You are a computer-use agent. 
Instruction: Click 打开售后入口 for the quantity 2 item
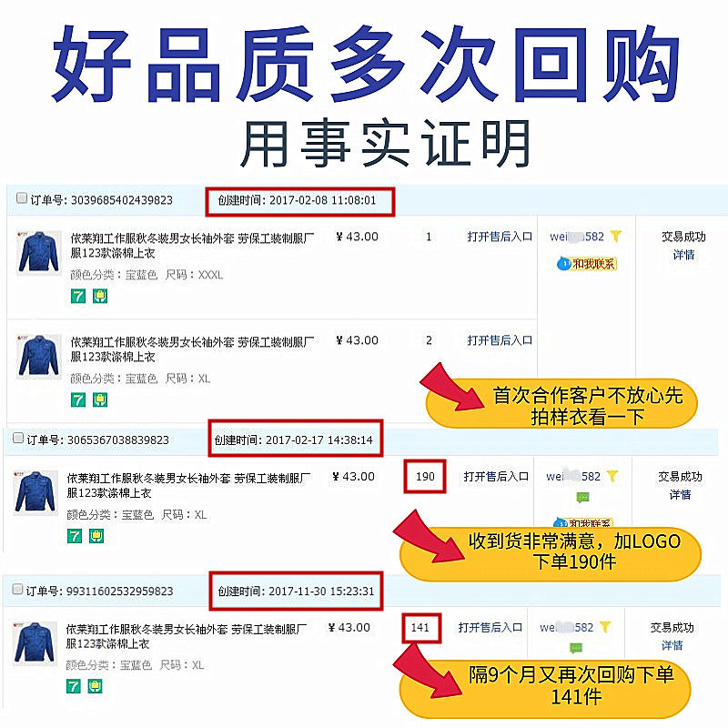[500, 340]
